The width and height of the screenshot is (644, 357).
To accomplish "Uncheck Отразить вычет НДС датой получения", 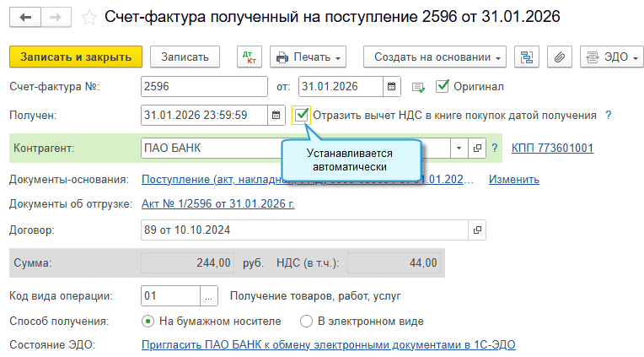I will coord(302,115).
